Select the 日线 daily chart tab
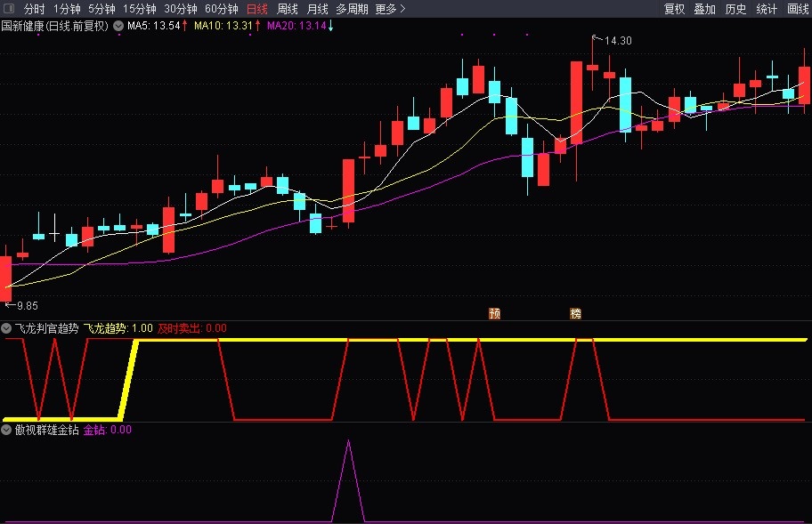The width and height of the screenshot is (812, 524). [x=256, y=9]
